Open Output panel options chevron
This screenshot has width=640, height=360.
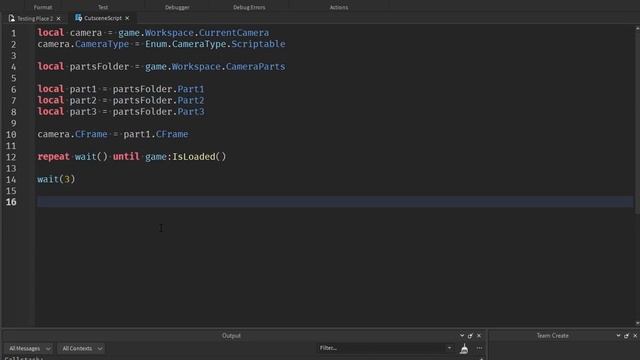click(x=462, y=336)
